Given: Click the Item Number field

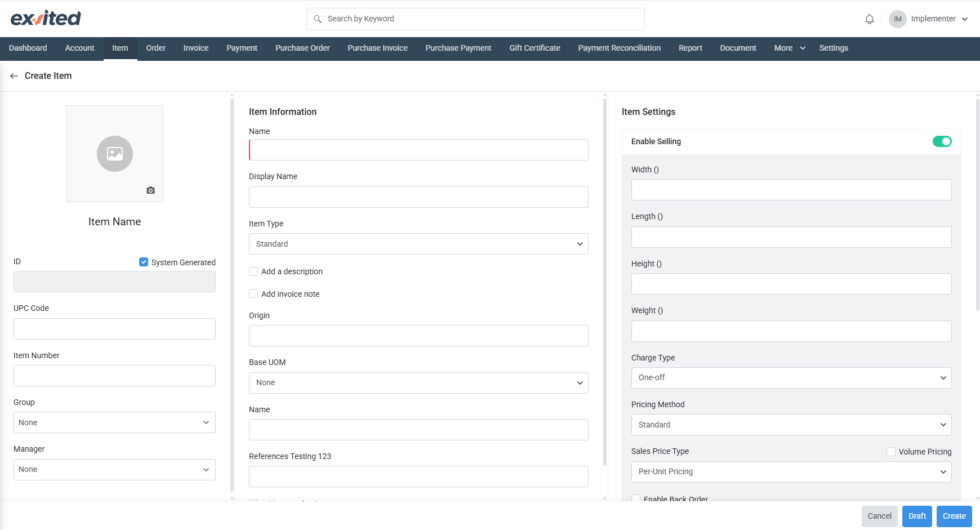Looking at the screenshot, I should (x=114, y=376).
